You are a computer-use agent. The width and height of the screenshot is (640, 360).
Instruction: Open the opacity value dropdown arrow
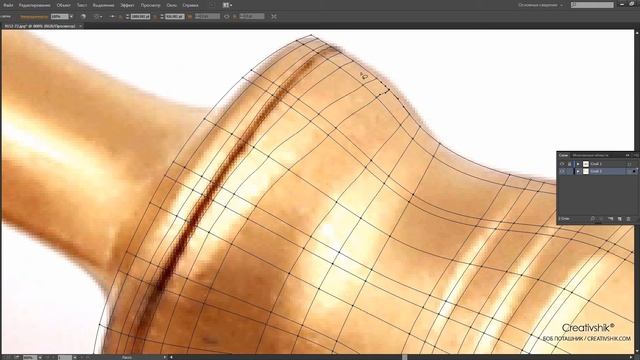coord(71,16)
